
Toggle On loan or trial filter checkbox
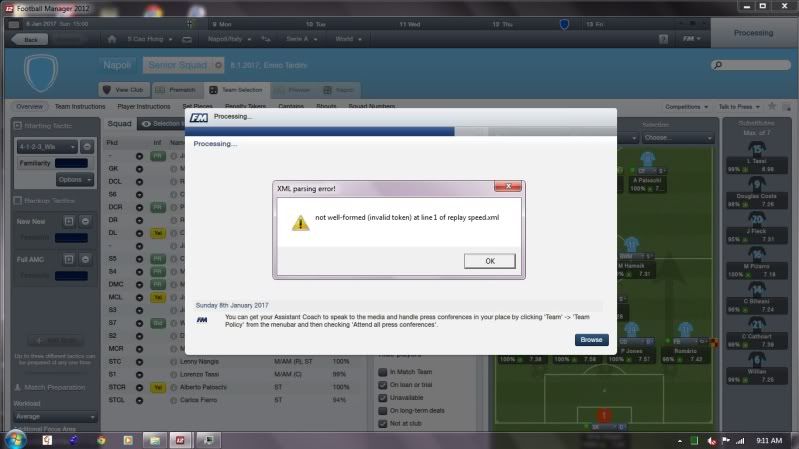coord(383,385)
